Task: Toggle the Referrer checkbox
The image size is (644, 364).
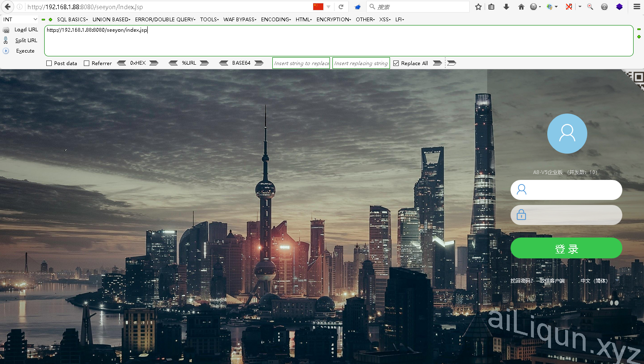Action: pos(87,63)
